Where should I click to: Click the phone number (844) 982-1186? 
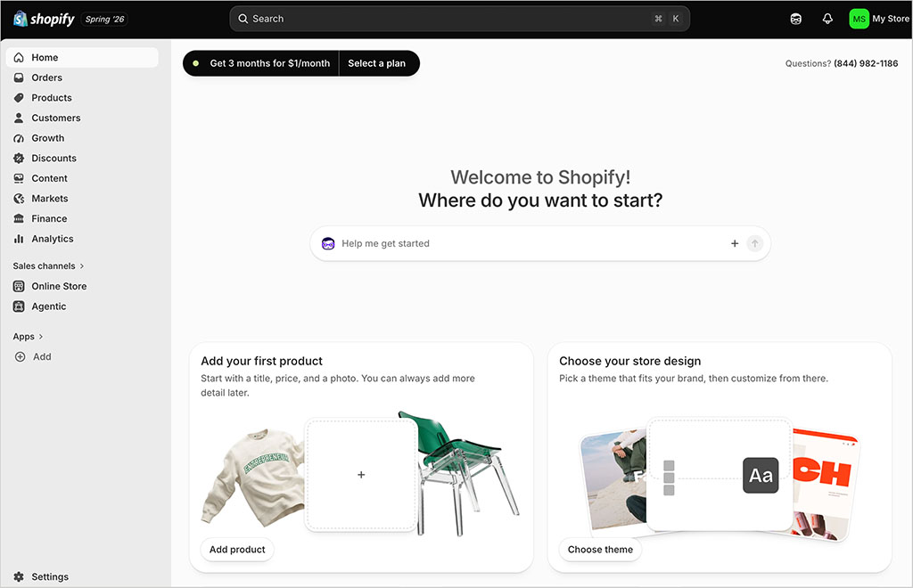(x=866, y=63)
